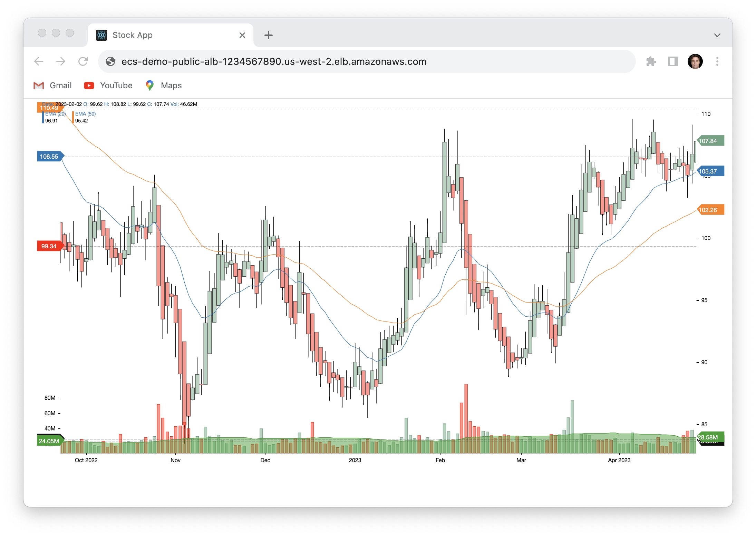The image size is (756, 536).
Task: Click the address bar URL field
Action: click(345, 61)
